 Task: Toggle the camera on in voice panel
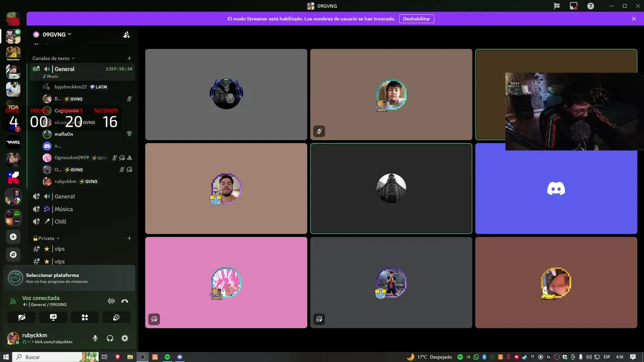[22, 317]
